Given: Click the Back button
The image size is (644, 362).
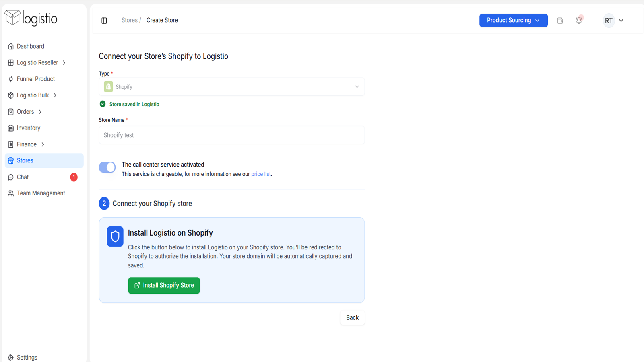Looking at the screenshot, I should click(x=352, y=318).
